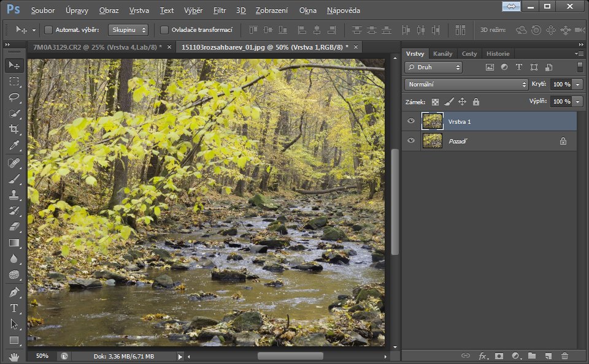The image size is (589, 364).
Task: Hide the Vrstva 1 layer
Action: tap(411, 121)
